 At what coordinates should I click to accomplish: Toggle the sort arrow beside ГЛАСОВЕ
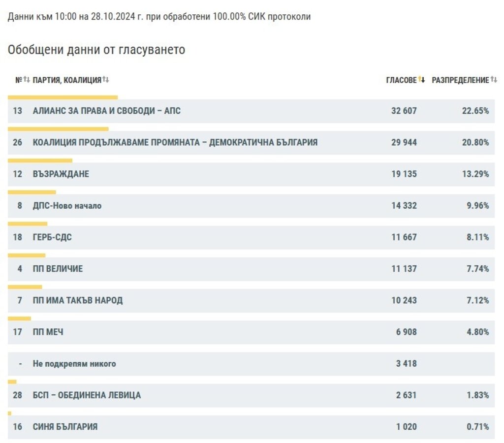point(421,80)
